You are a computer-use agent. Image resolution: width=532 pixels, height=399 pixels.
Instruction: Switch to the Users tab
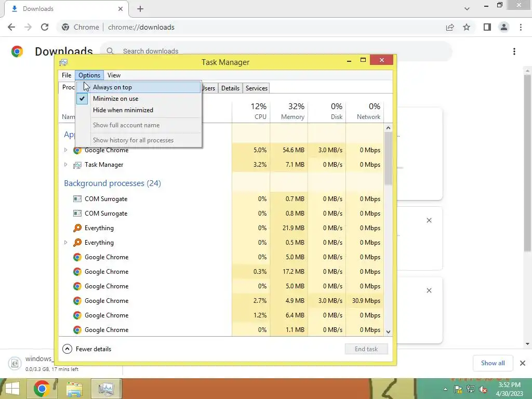(x=209, y=88)
